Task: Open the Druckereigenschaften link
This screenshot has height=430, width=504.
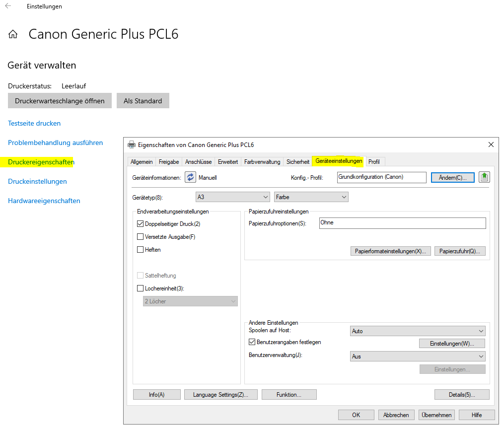Action: click(41, 162)
